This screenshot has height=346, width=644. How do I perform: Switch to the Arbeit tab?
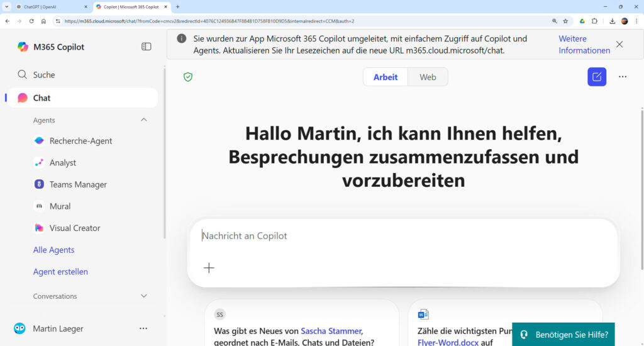click(386, 77)
